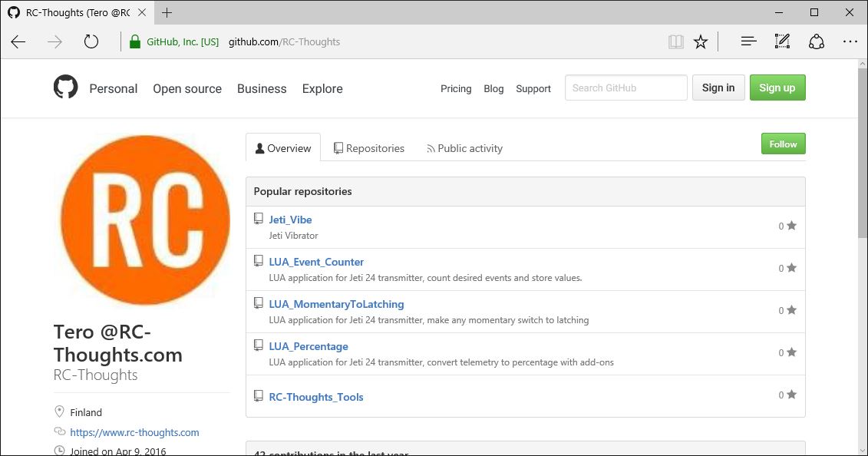
Task: Click the location pin icon beside Finland
Action: [x=59, y=411]
